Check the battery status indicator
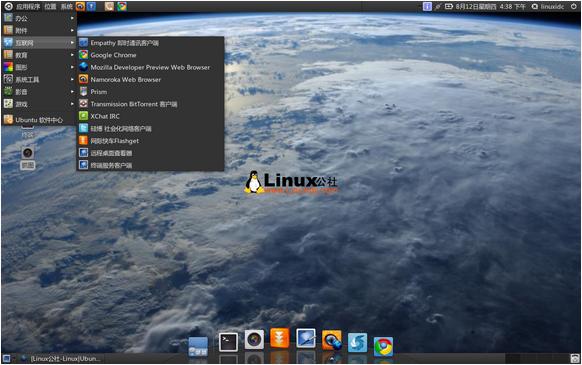The image size is (582, 365). (x=449, y=6)
